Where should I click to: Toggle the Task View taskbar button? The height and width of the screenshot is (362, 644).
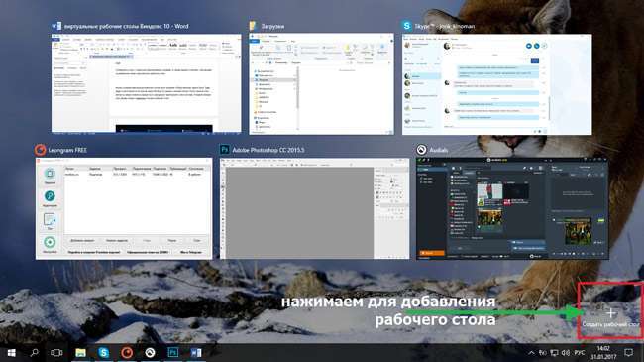pyautogui.click(x=56, y=353)
